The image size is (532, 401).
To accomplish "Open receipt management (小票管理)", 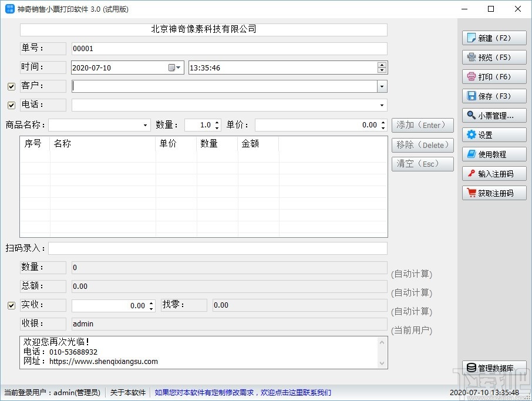I will pos(494,115).
